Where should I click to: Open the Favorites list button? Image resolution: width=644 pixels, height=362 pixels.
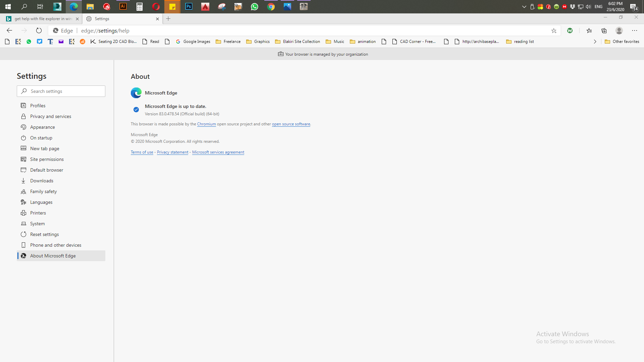[x=589, y=31]
